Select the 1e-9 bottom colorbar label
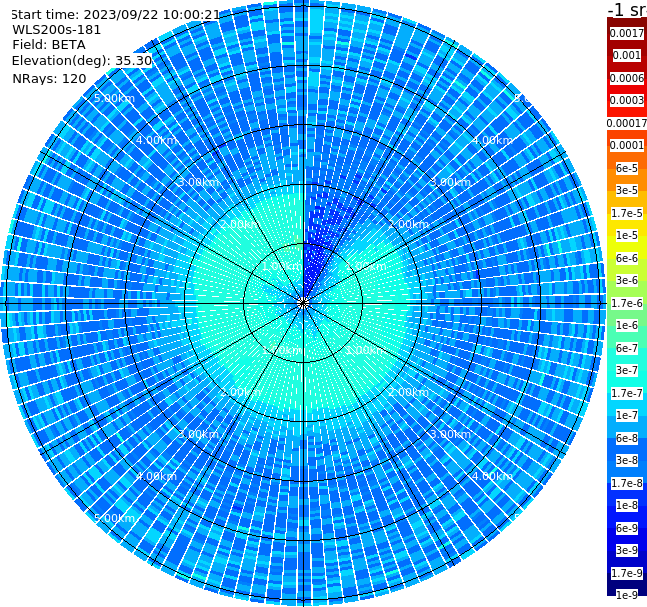The width and height of the screenshot is (647, 607). tap(627, 595)
